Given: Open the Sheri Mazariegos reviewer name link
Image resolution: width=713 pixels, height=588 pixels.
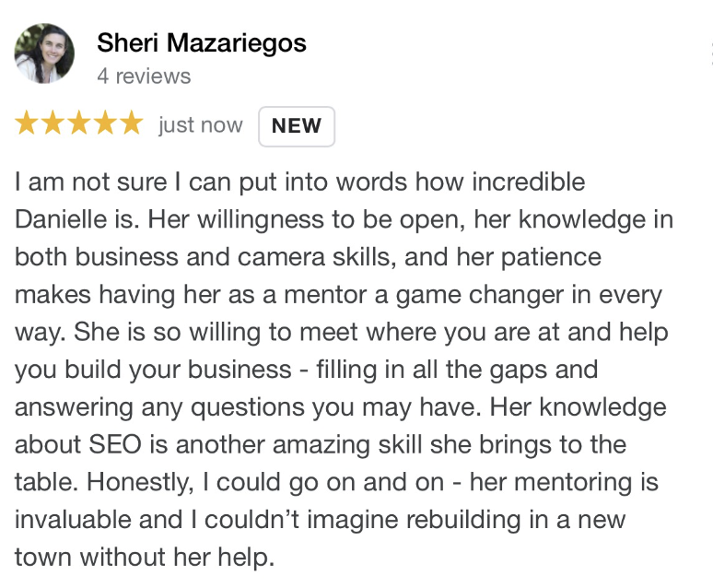Looking at the screenshot, I should [202, 43].
